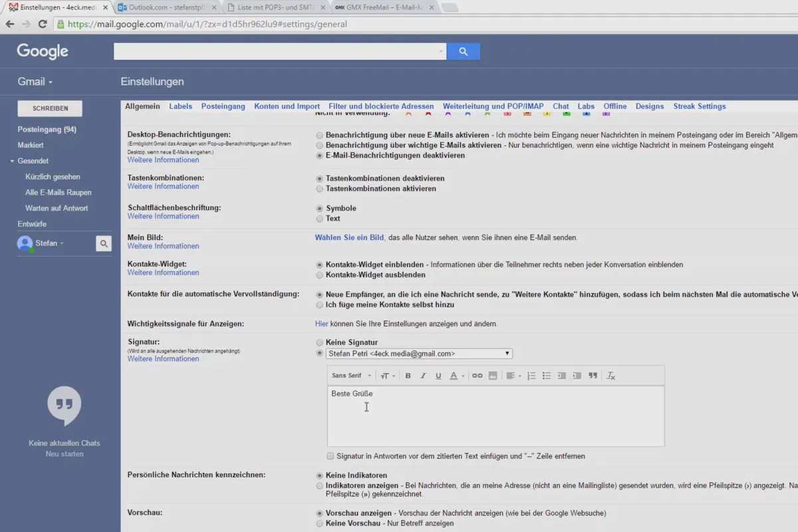Insert image into signature
Screen dimensions: 798x532
tap(493, 376)
